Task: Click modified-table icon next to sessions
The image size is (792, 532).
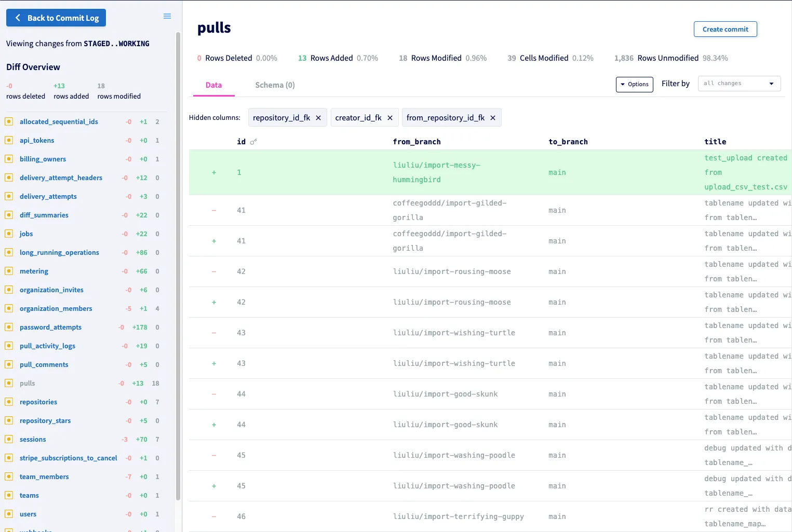Action: coord(9,439)
